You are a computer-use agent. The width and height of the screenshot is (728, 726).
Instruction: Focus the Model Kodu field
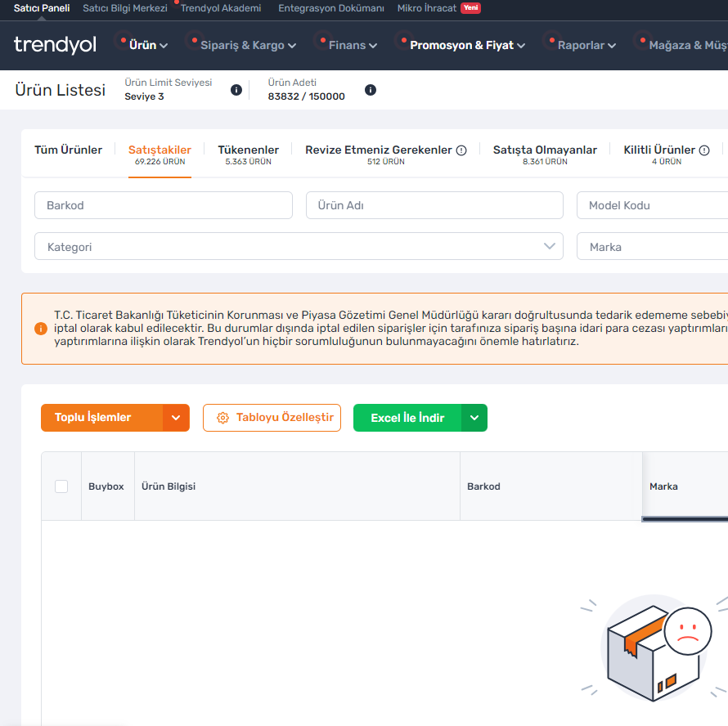(652, 205)
